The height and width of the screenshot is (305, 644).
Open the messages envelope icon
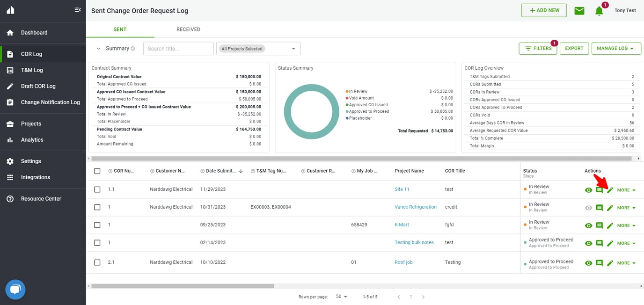click(x=579, y=10)
